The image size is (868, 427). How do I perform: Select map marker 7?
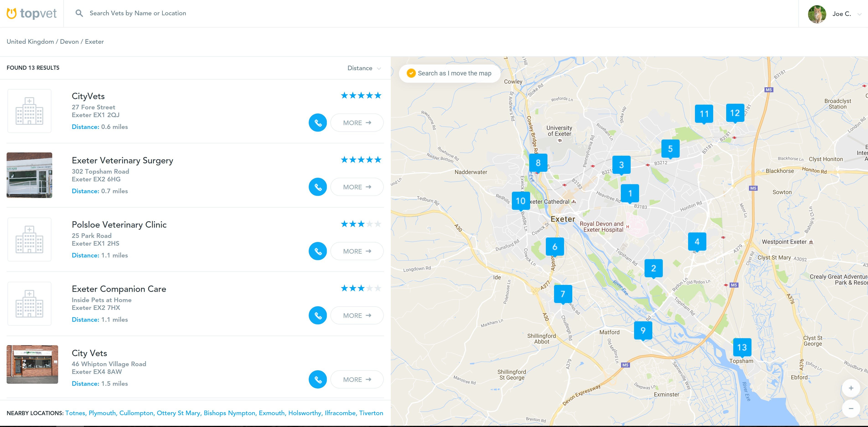click(563, 294)
